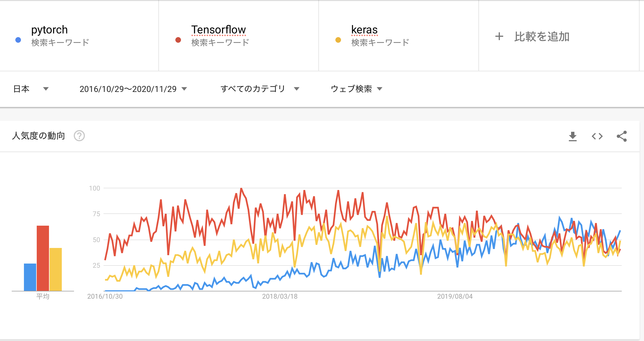Download the trend chart data as CSV

pos(572,136)
